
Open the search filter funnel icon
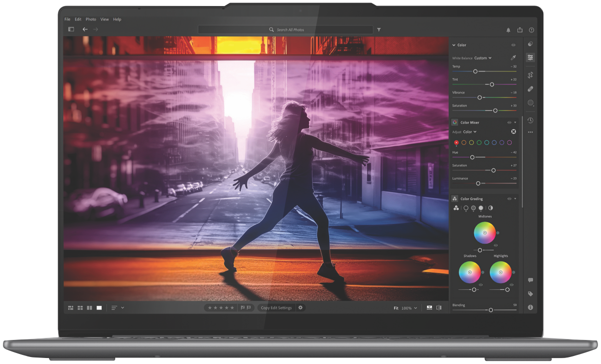click(379, 30)
